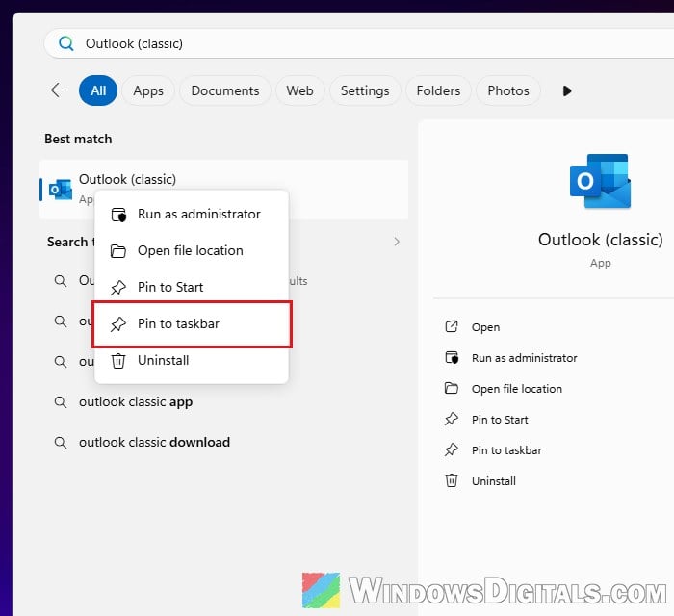Click the Uninstall trash icon in preview pane
674x616 pixels.
[x=452, y=480]
